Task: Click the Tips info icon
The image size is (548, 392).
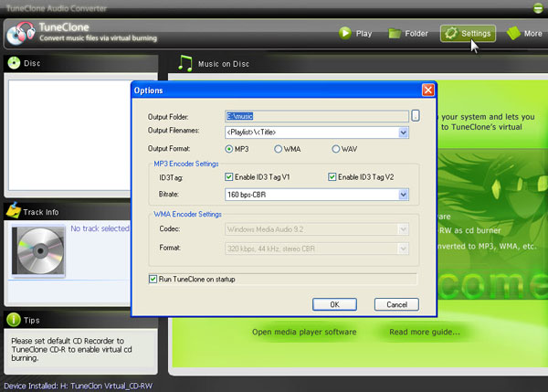Action: [x=14, y=320]
